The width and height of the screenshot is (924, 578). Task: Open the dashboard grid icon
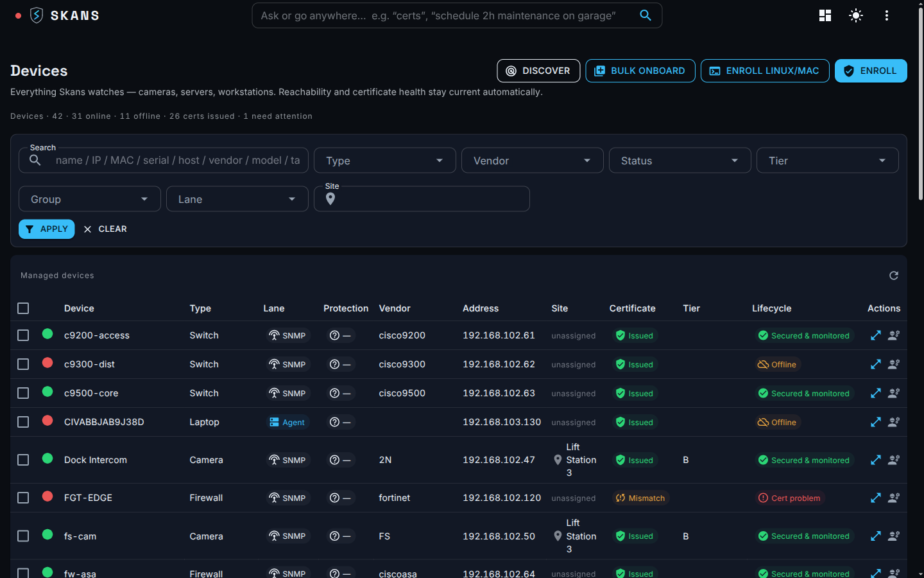click(825, 15)
